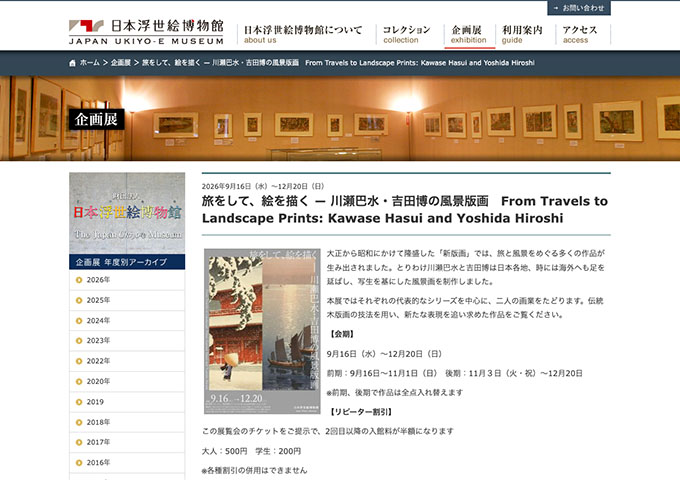Open the 2016年 archive
The image size is (680, 480).
point(127,463)
